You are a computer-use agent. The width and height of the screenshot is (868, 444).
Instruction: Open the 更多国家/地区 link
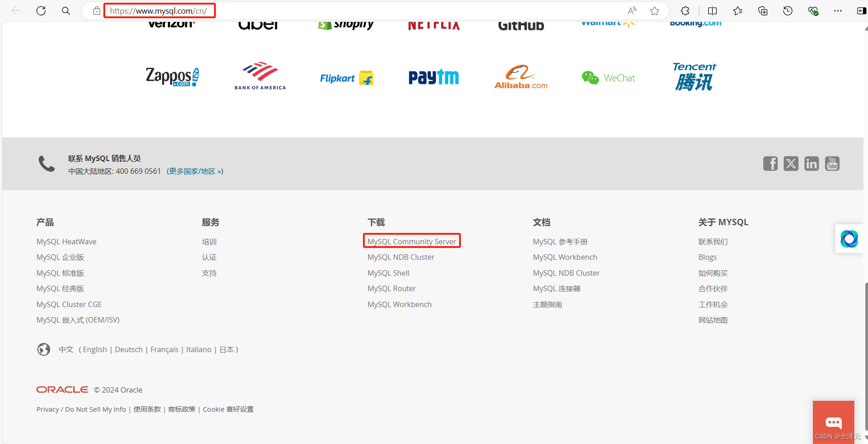click(195, 171)
